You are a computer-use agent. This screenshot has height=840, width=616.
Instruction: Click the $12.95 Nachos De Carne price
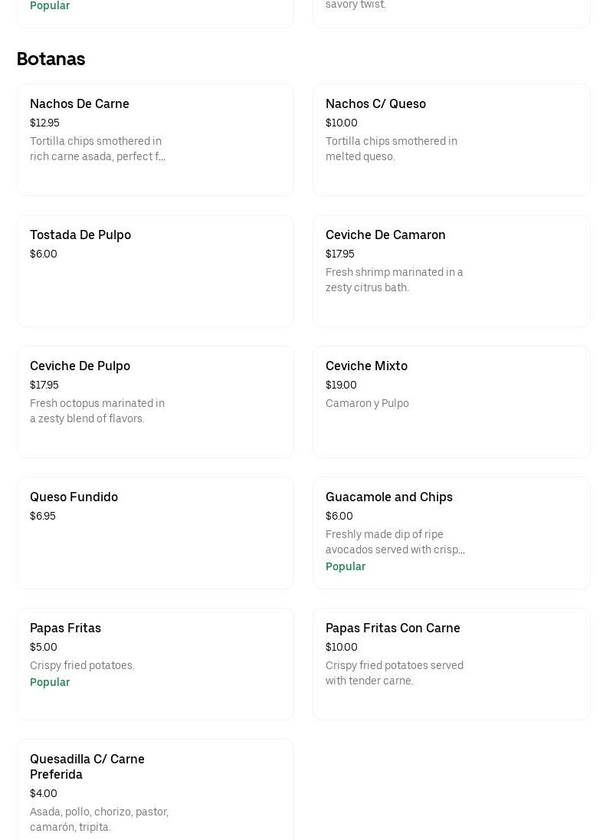pos(44,123)
